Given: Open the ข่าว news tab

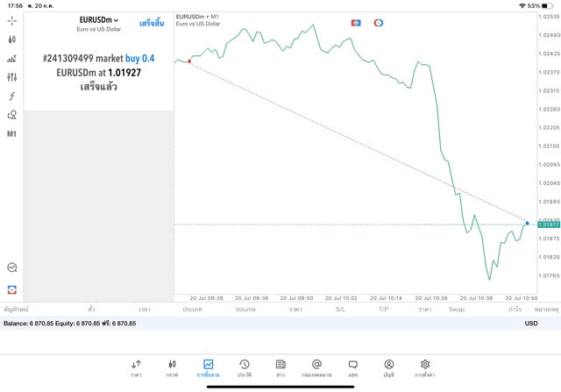Looking at the screenshot, I should click(x=280, y=368).
